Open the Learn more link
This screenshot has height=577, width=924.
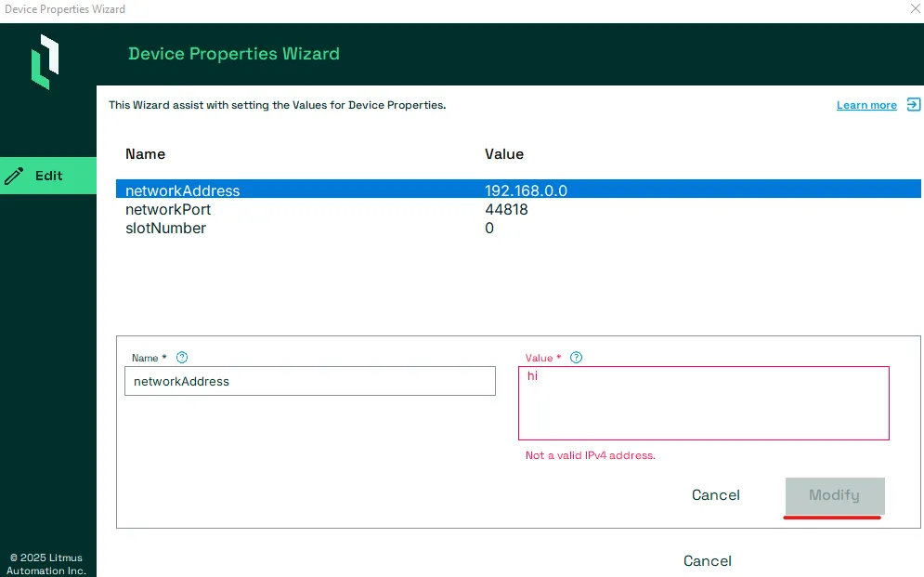click(866, 105)
